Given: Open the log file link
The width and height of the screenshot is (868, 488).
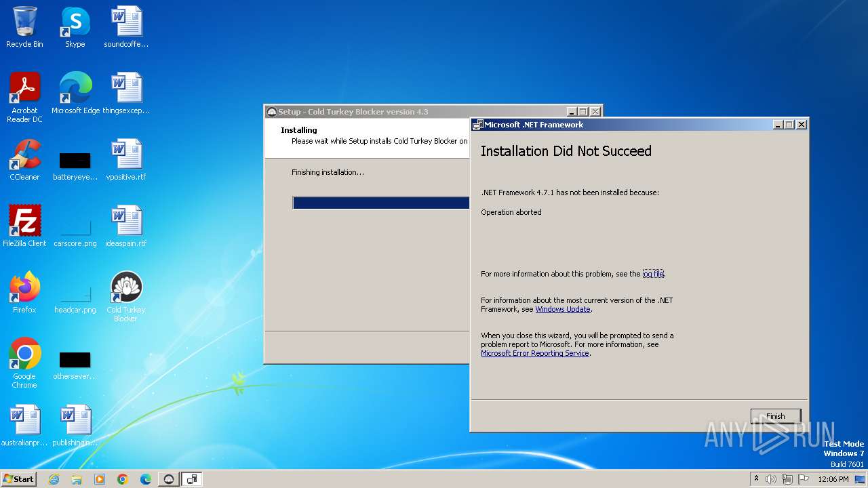Looking at the screenshot, I should tap(653, 274).
